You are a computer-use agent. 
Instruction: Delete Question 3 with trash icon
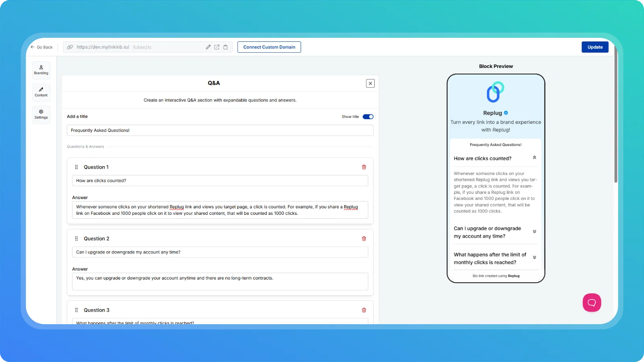[x=364, y=310]
